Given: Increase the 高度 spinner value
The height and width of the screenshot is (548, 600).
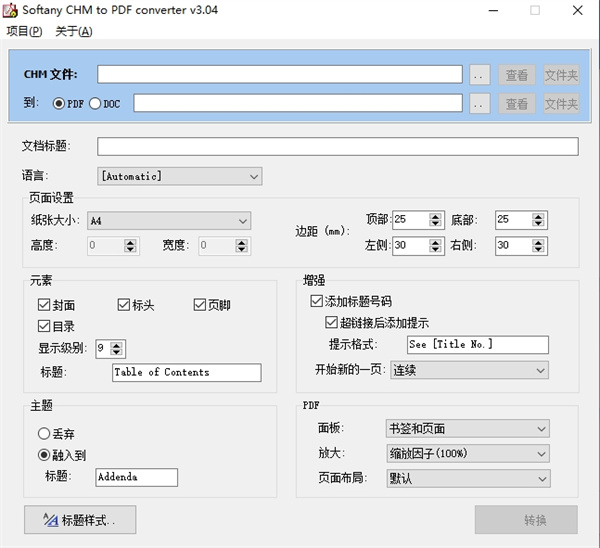Looking at the screenshot, I should point(130,242).
